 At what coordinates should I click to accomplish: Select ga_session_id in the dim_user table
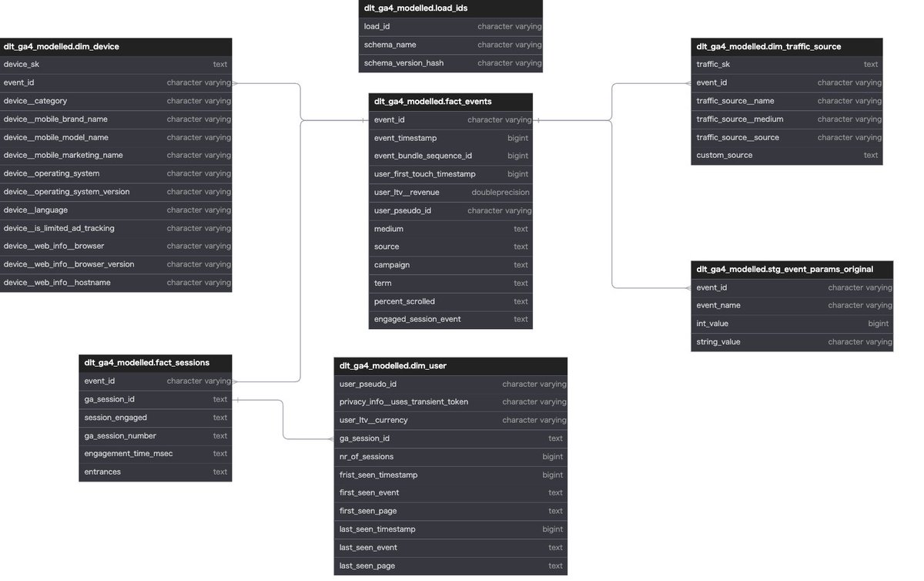450,438
